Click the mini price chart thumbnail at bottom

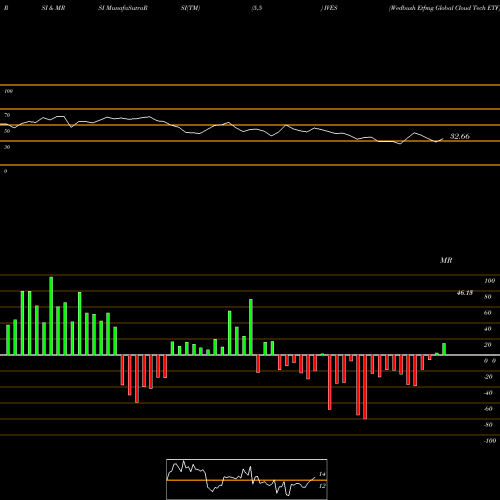coord(247,479)
